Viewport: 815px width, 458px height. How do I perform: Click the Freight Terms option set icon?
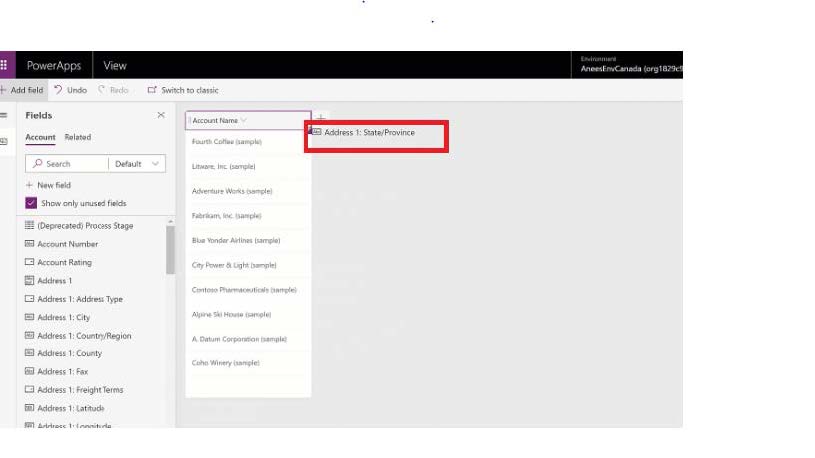(x=30, y=389)
